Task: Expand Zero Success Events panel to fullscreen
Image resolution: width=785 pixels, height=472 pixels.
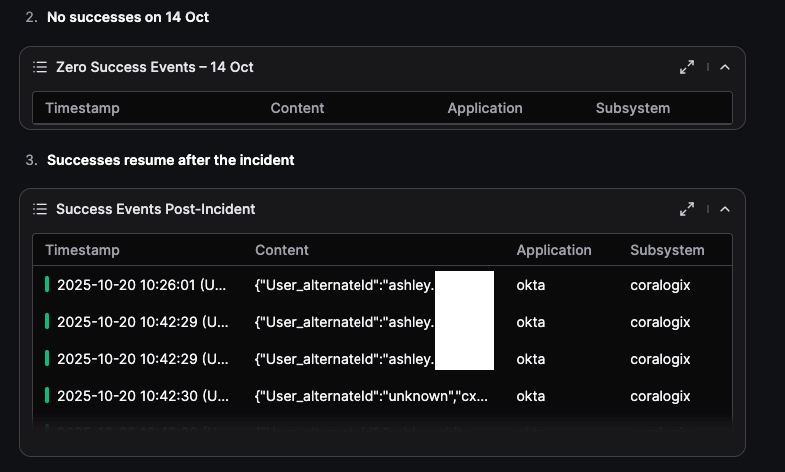Action: point(687,67)
